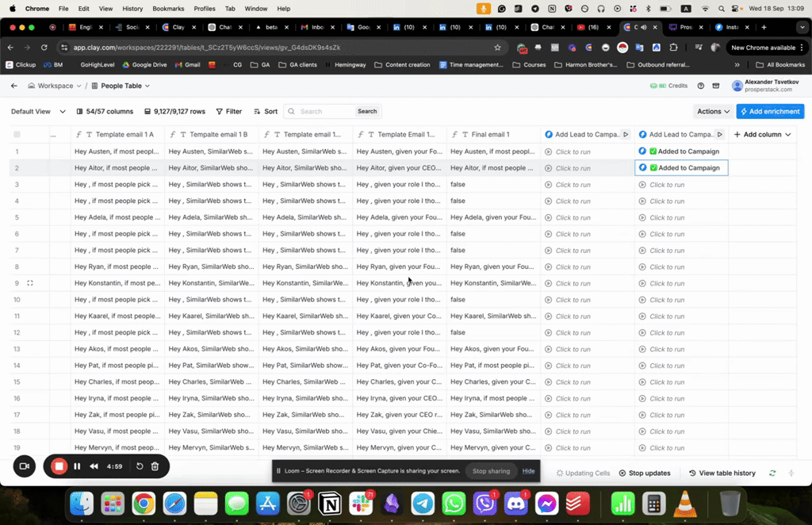Click Stop updates in the bottom bar
The width and height of the screenshot is (812, 525).
click(644, 473)
